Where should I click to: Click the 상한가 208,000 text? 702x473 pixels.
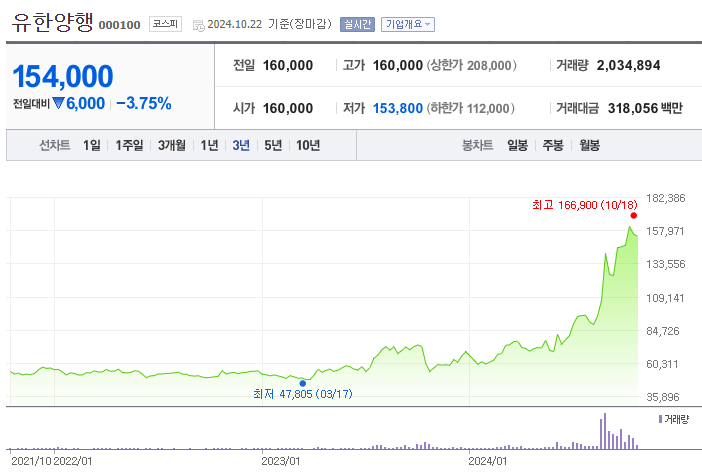[x=472, y=65]
